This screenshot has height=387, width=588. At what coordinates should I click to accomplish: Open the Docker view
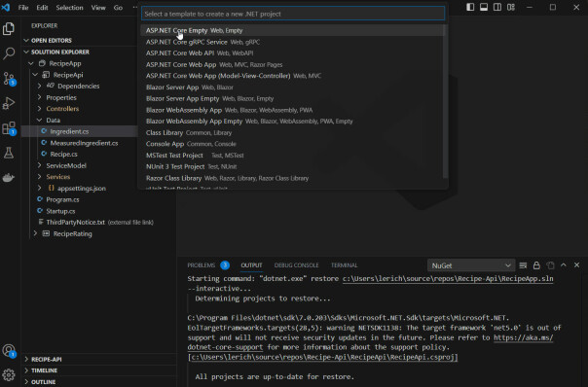pos(9,177)
